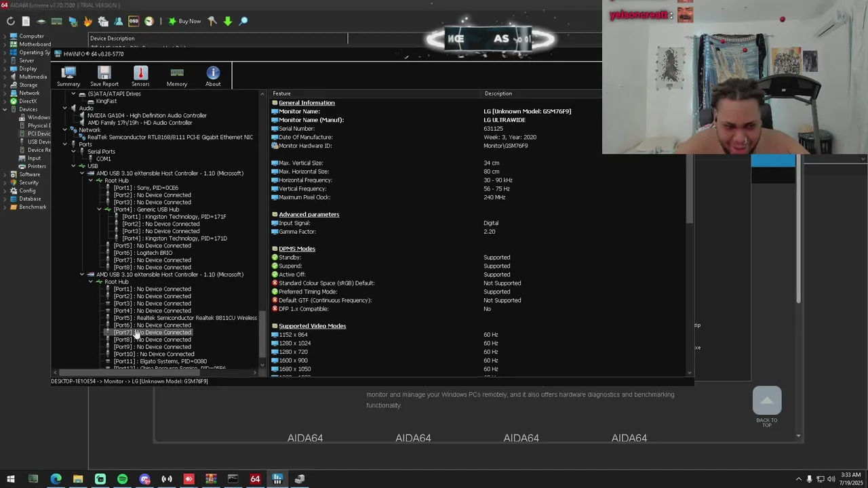The height and width of the screenshot is (488, 868).
Task: Select Elgato Systems PID=0080 entry
Action: tap(160, 361)
